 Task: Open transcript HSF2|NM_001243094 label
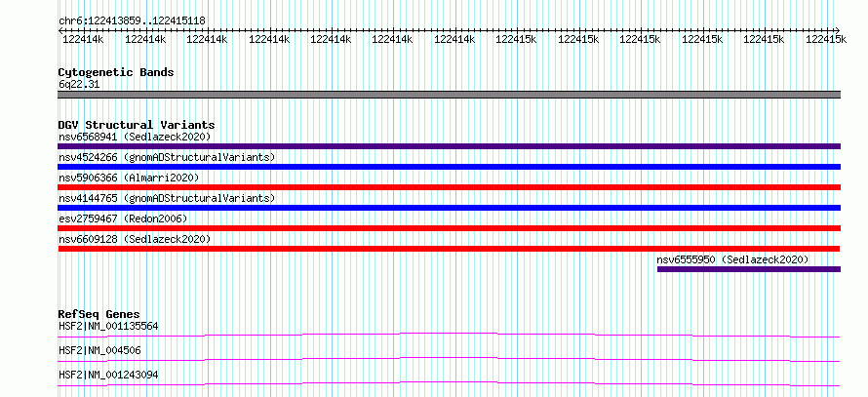coord(108,375)
